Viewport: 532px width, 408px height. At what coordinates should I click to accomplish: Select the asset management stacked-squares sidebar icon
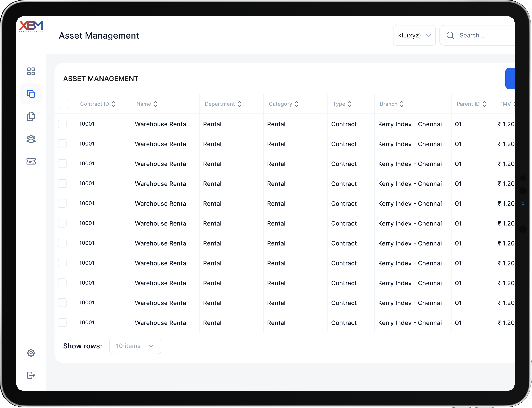point(31,94)
